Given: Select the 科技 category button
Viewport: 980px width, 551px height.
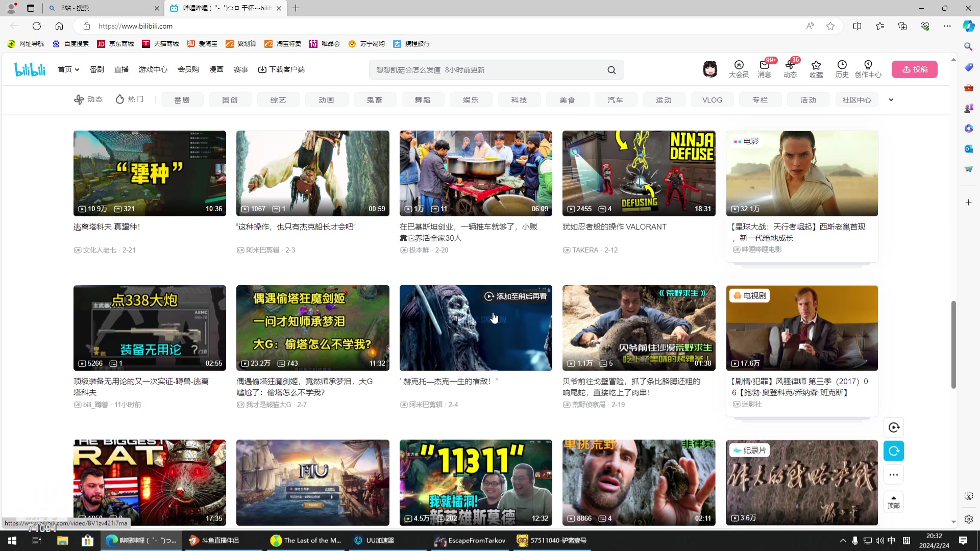Looking at the screenshot, I should pos(519,100).
